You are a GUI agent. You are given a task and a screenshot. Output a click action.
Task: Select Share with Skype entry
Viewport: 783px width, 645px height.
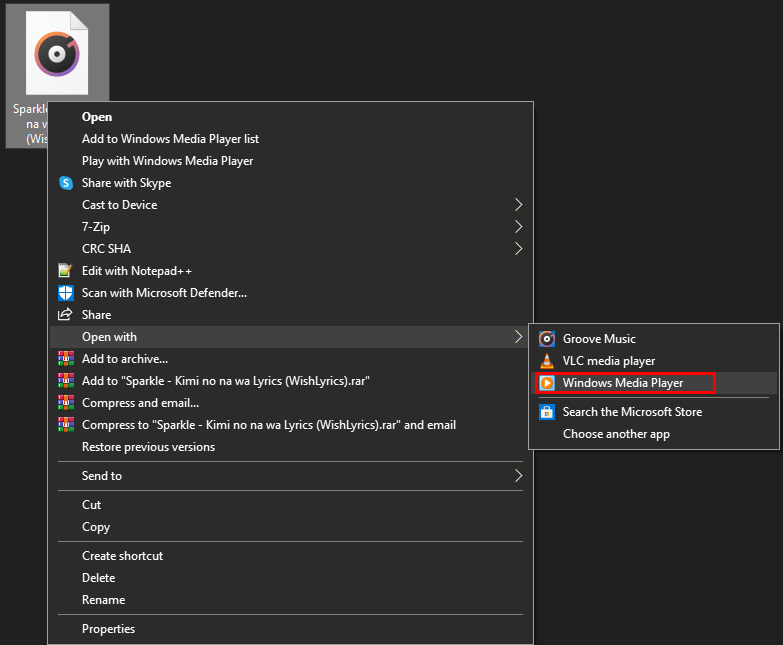click(x=291, y=183)
